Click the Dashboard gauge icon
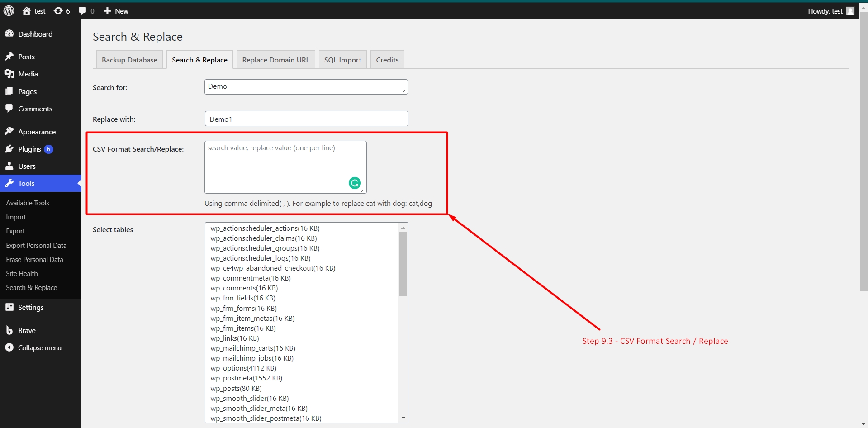Screen dimensions: 868x428 (x=9, y=33)
